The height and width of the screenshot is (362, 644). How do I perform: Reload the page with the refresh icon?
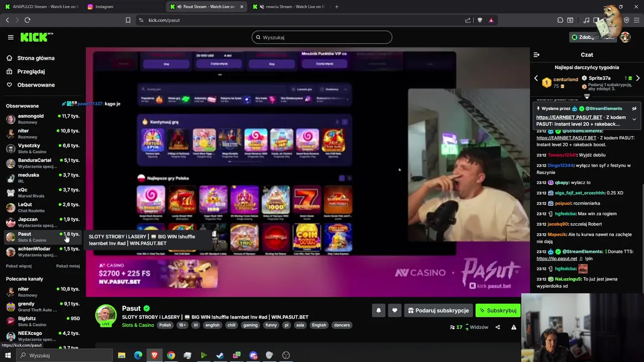[27, 20]
